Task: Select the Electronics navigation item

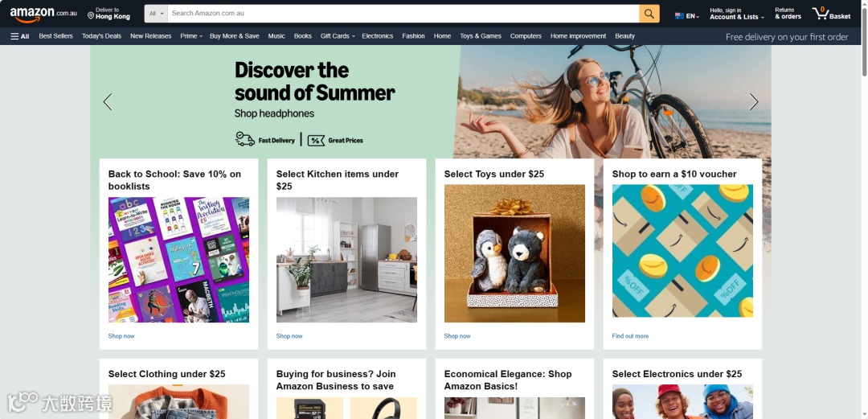Action: [378, 36]
